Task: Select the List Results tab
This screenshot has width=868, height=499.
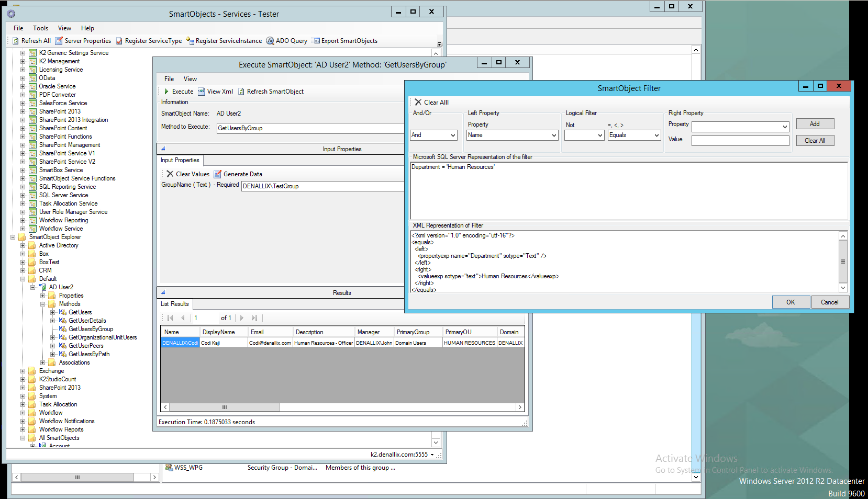Action: (x=175, y=304)
